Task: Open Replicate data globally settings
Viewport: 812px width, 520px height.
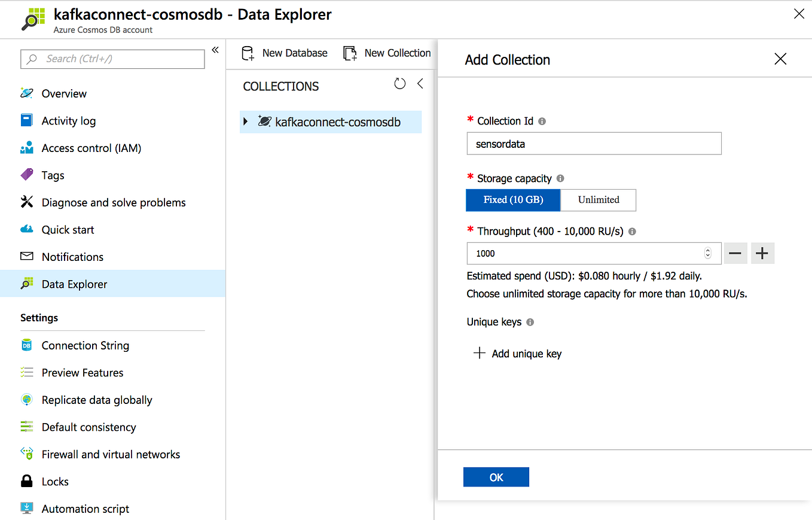Action: (x=96, y=400)
